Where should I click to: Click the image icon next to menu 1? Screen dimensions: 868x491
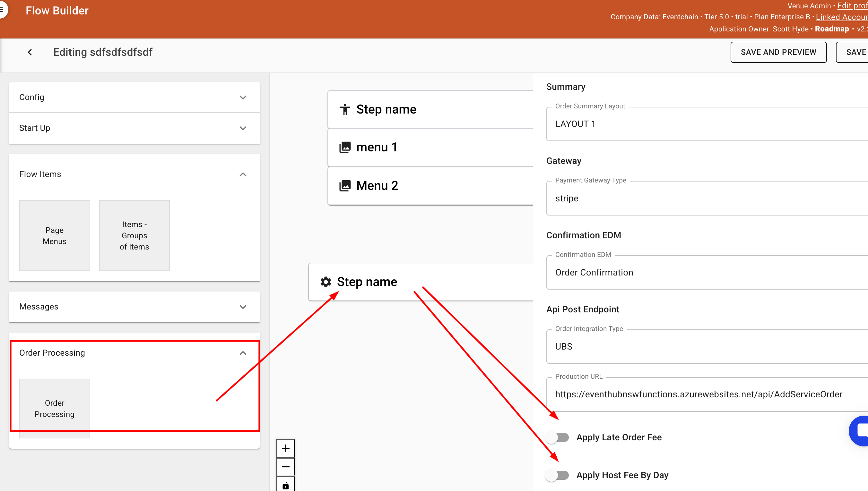click(345, 148)
